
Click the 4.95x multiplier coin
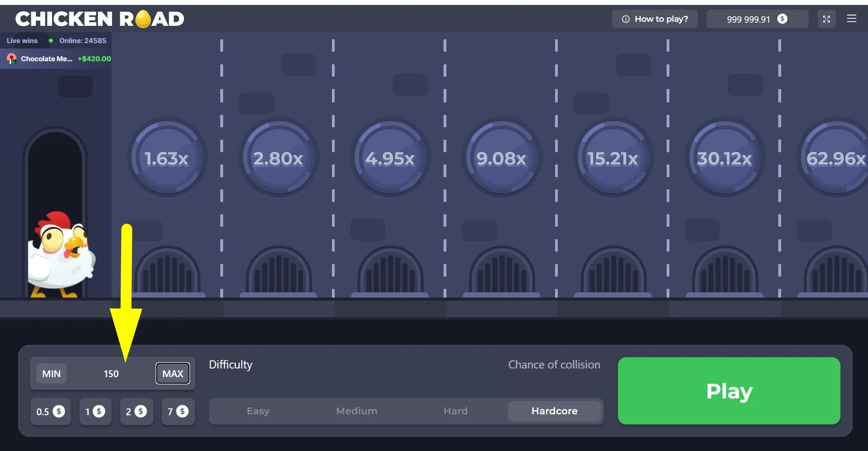point(390,158)
